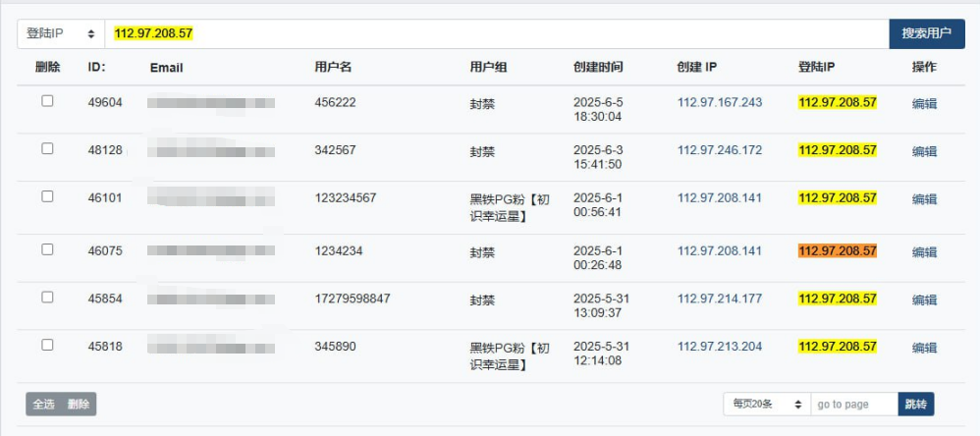Open creation IP 112.97.213.204 link
Screen dimensions: 980x436
pos(719,348)
